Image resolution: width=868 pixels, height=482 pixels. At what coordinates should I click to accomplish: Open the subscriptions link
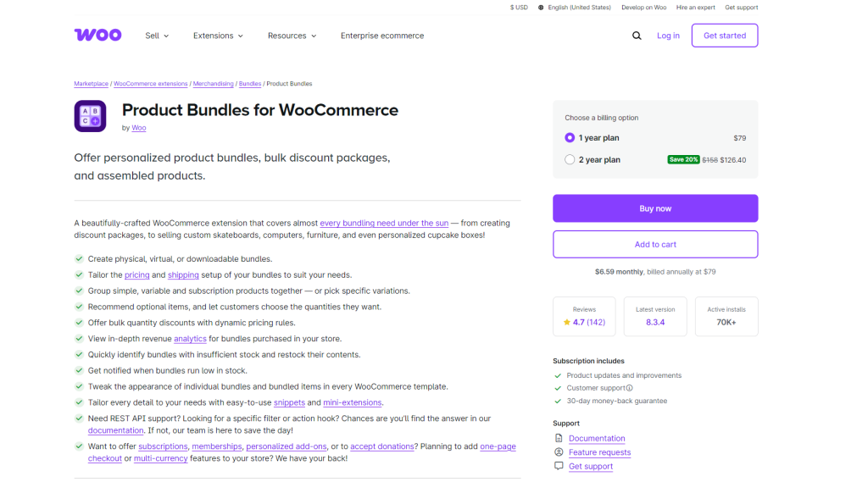tap(163, 446)
